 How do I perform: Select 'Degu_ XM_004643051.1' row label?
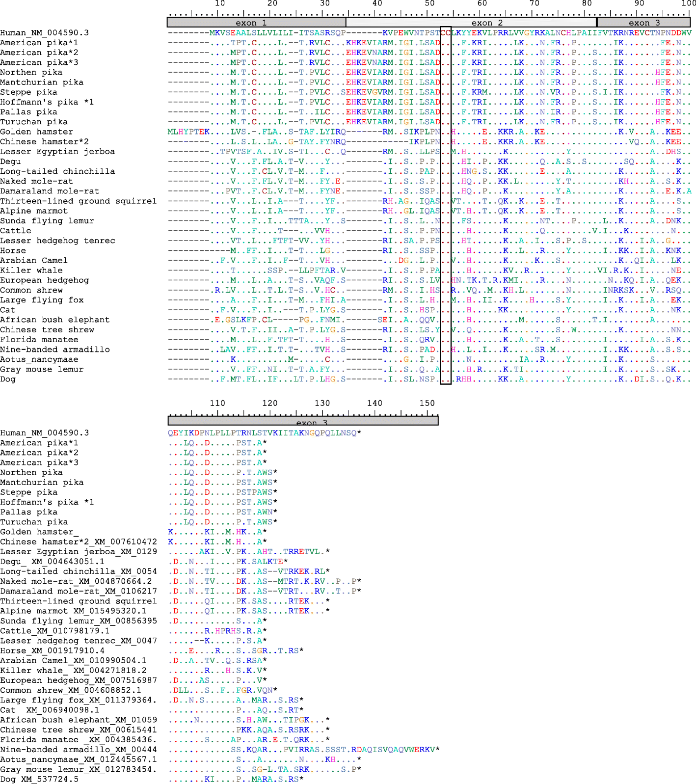pos(53,561)
